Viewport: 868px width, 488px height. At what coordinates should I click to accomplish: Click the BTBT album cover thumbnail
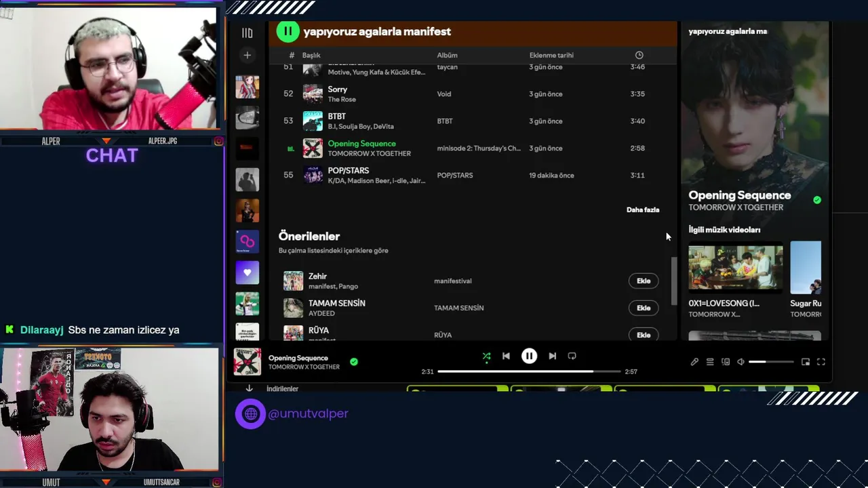pos(313,121)
